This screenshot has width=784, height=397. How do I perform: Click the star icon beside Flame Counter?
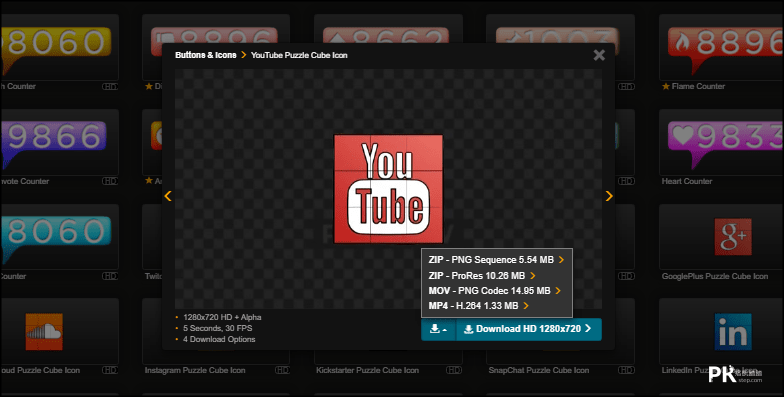click(x=666, y=86)
